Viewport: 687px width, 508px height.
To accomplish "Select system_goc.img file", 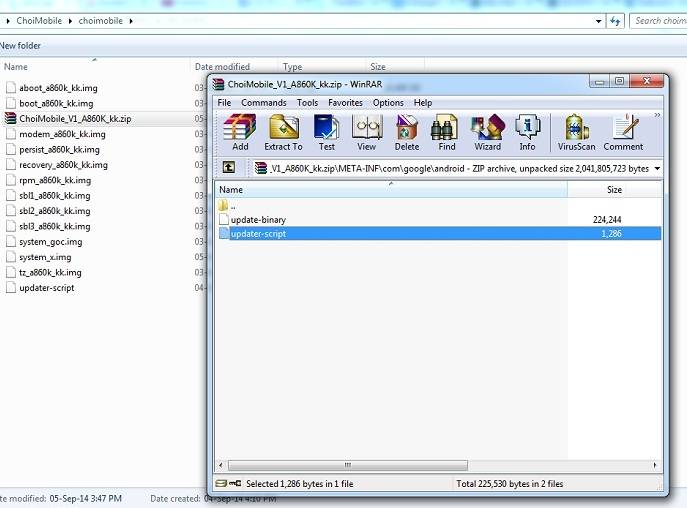I will point(44,242).
